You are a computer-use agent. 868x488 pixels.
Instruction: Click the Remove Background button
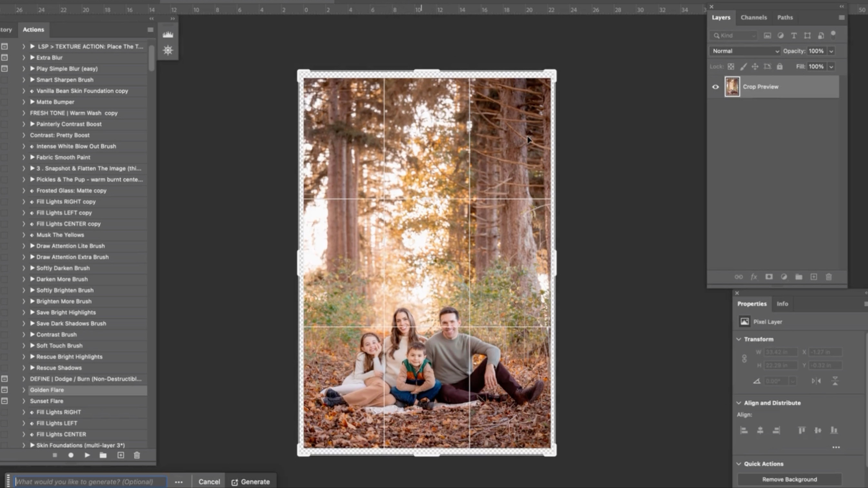pos(789,479)
